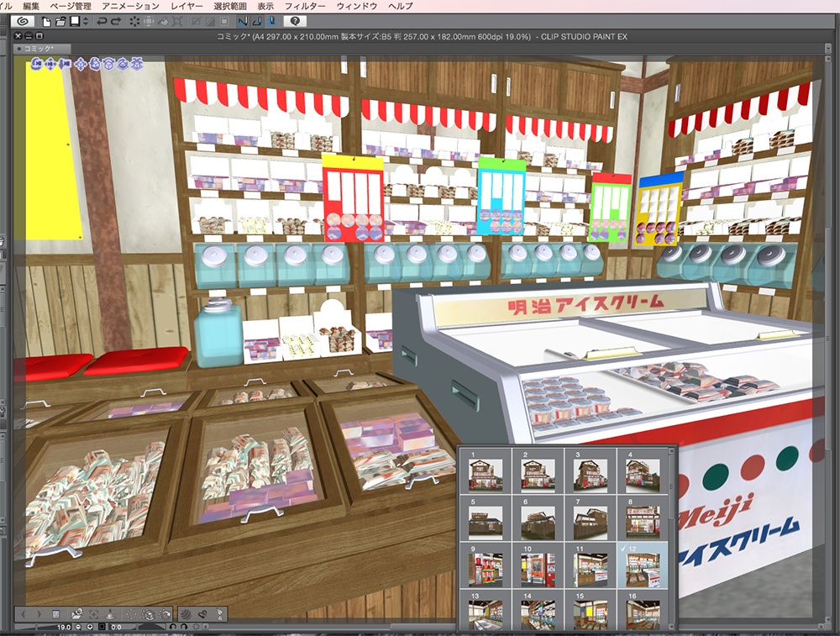Select material thumbnail number 12
Screen dimensions: 840x636
pyautogui.click(x=643, y=568)
